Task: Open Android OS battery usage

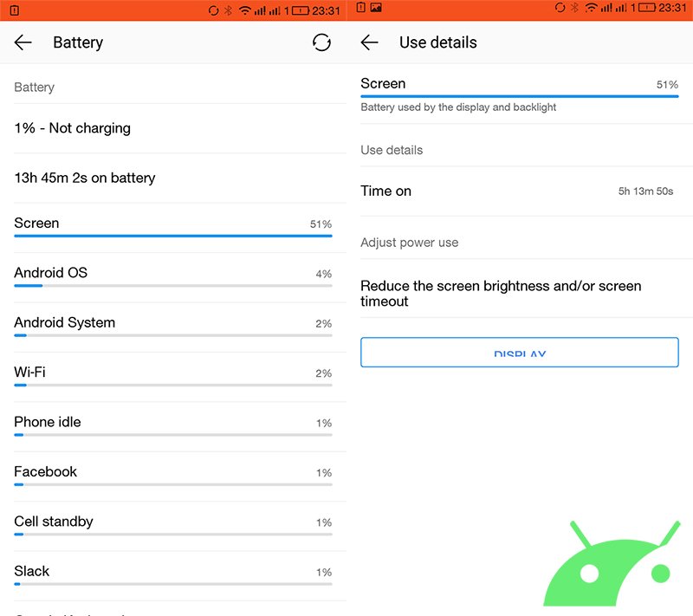Action: (173, 277)
